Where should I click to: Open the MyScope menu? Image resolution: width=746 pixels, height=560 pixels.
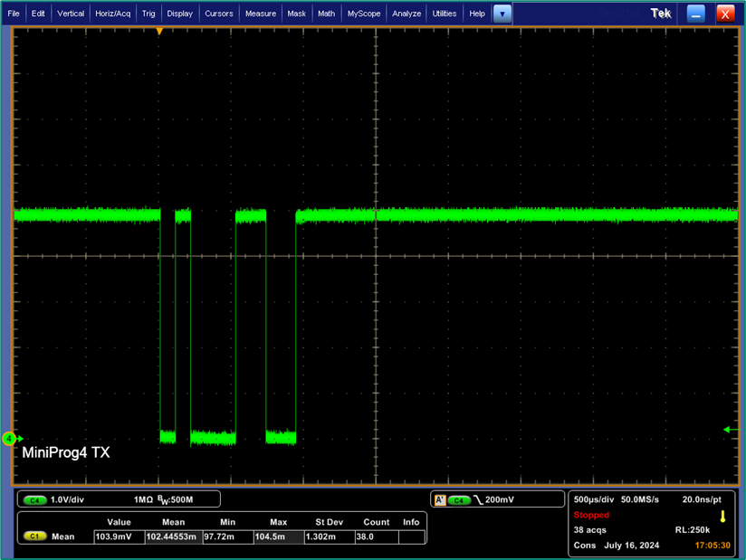coord(363,13)
